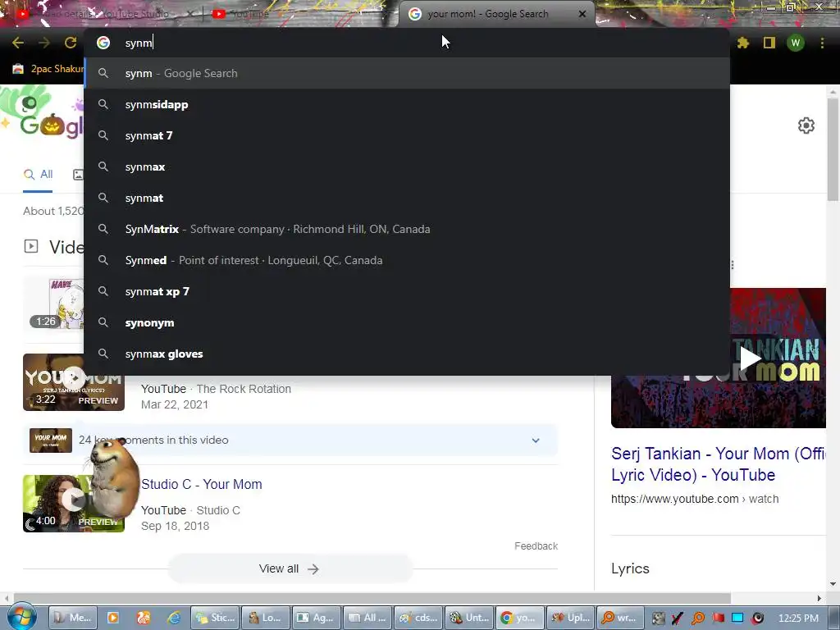The image size is (840, 630).
Task: Switch to the Chrome taskbar button
Action: point(519,618)
